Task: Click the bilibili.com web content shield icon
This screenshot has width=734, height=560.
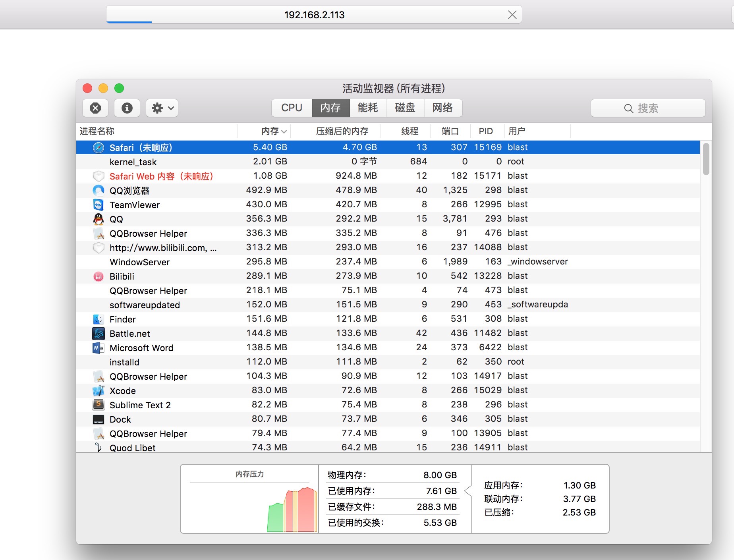Action: 99,248
